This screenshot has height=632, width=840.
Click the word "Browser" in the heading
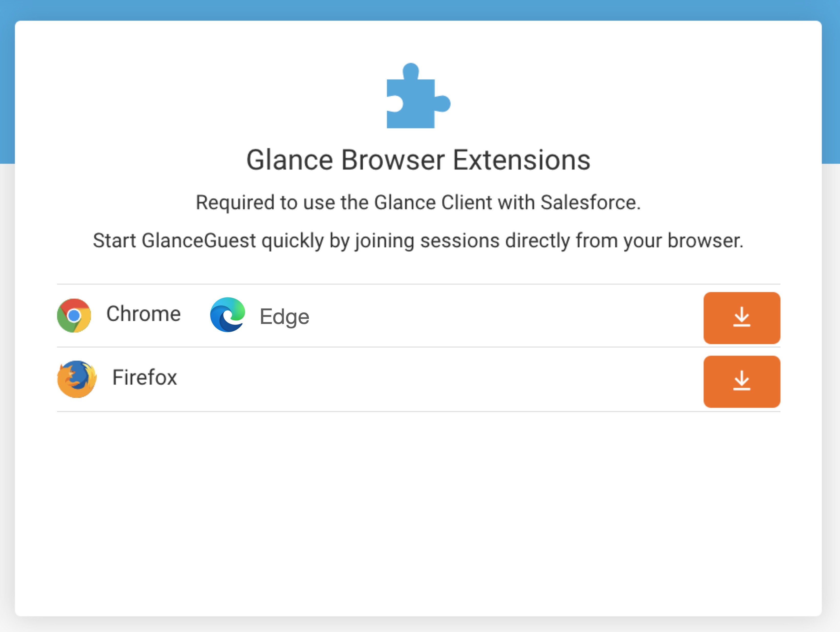[x=393, y=160]
